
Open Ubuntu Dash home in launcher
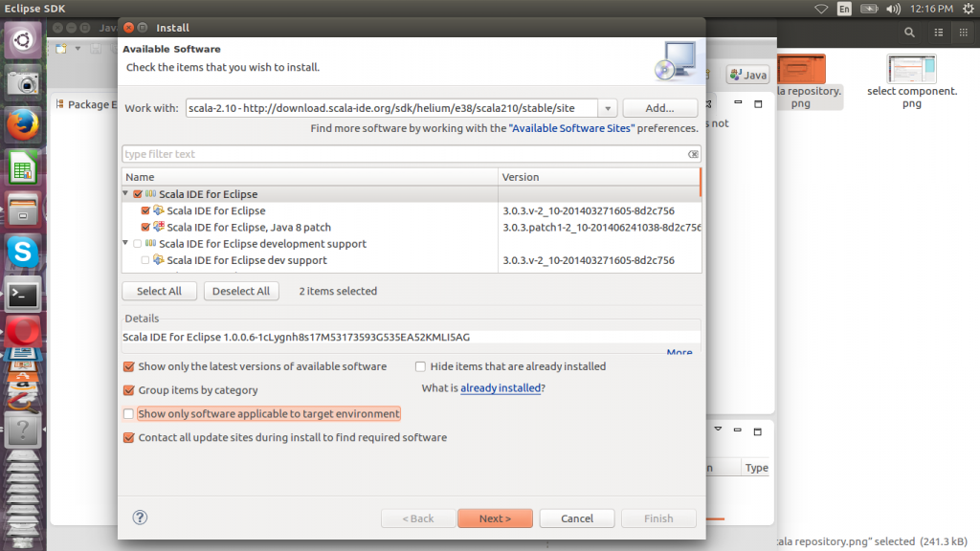pos(23,40)
